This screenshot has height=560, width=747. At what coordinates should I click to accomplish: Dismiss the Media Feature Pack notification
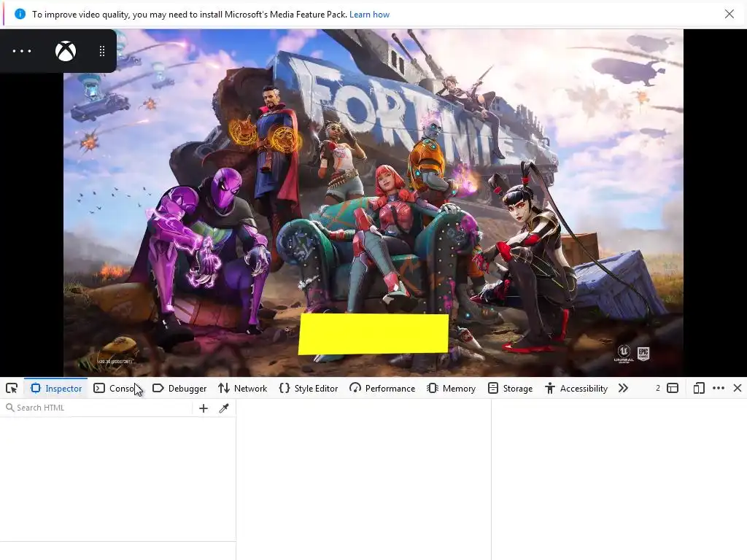point(729,14)
